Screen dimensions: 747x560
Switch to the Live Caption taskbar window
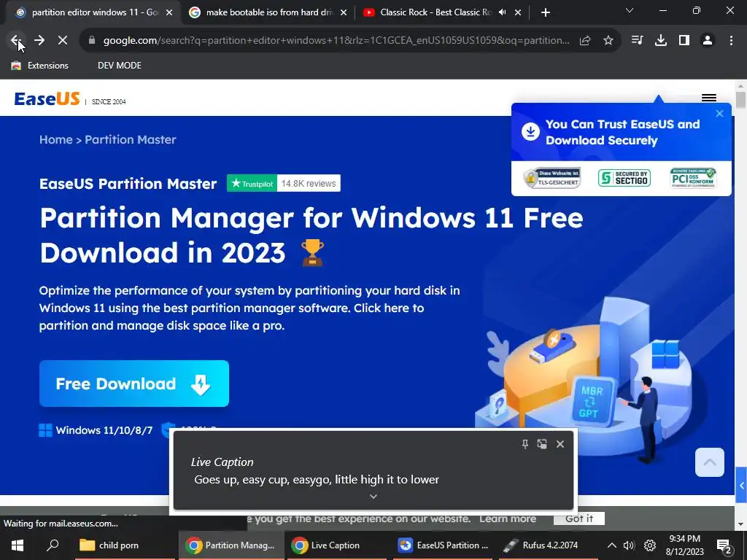337,545
